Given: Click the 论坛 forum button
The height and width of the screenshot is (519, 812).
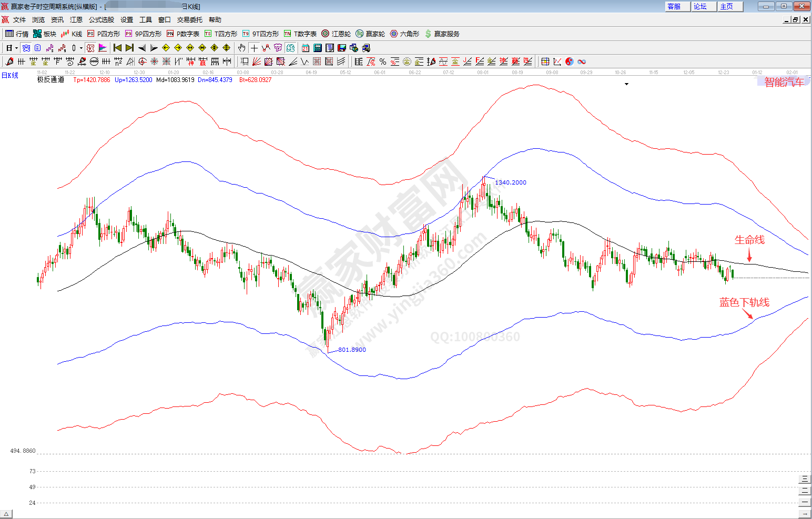Looking at the screenshot, I should click(701, 6).
